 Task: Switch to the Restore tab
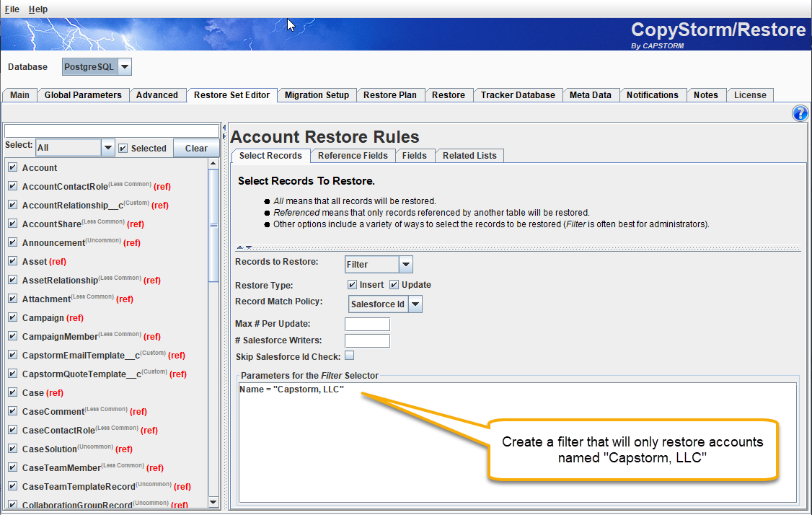click(x=449, y=94)
